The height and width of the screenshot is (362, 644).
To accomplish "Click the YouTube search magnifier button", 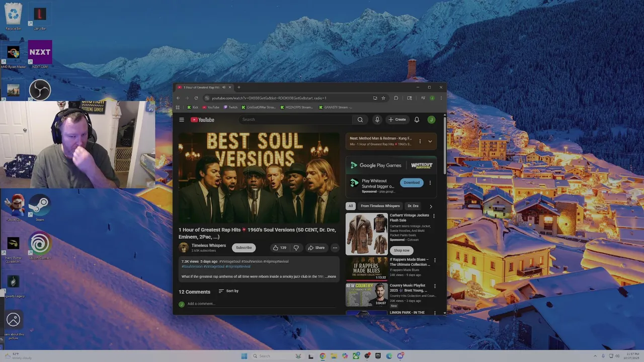I will pyautogui.click(x=360, y=120).
